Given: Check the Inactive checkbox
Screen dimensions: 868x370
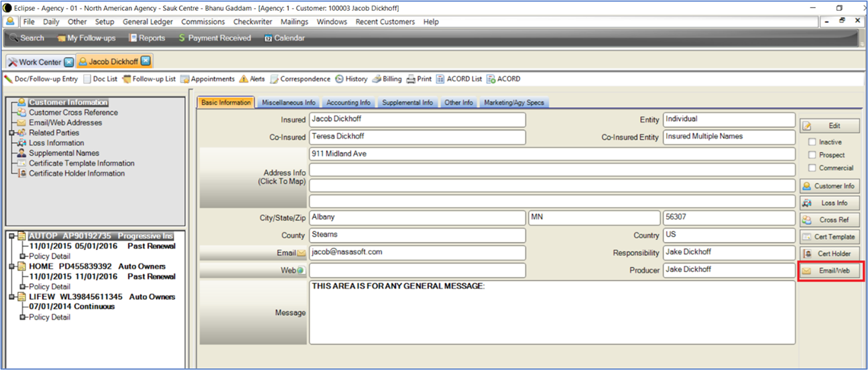Looking at the screenshot, I should click(812, 142).
